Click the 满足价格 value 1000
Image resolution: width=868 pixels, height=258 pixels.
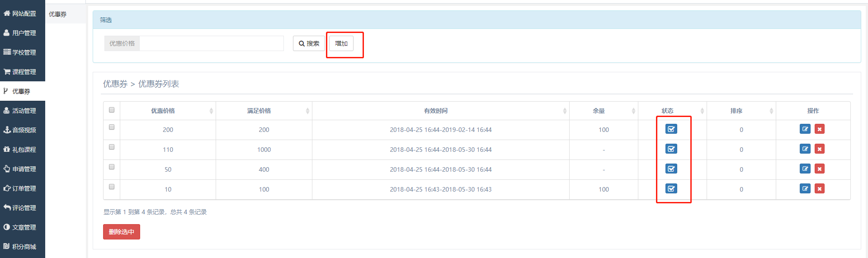(x=264, y=150)
